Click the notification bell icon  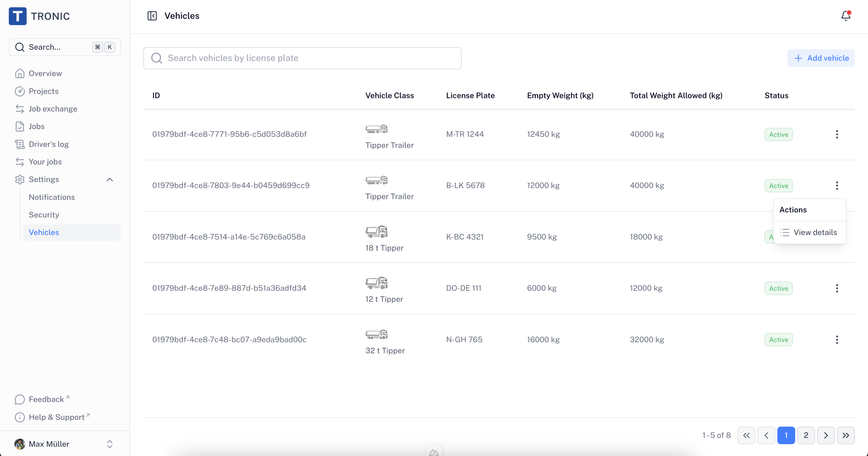(845, 16)
